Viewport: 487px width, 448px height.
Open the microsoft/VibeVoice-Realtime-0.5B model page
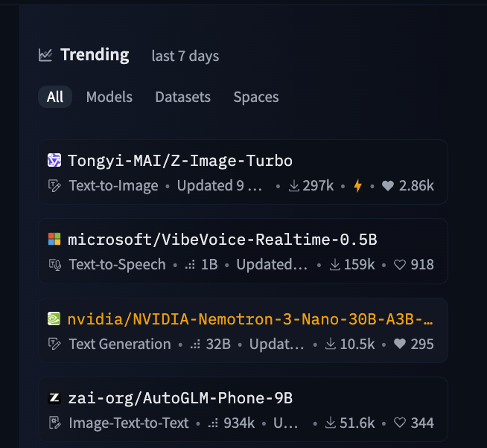point(222,239)
